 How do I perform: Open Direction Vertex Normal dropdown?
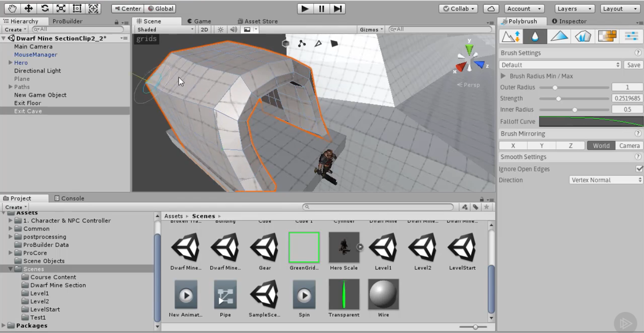606,180
